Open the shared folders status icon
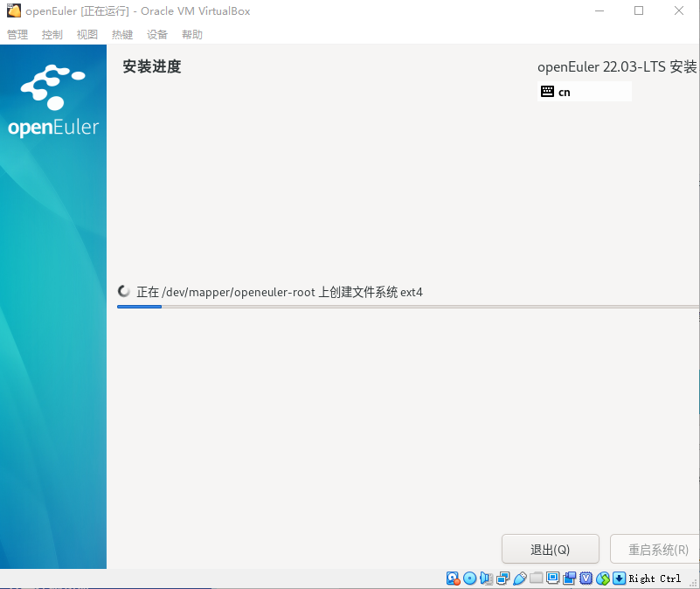 pos(537,578)
